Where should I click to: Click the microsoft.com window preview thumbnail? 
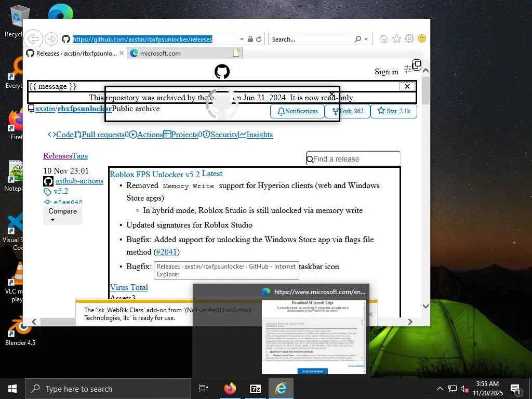[313, 337]
